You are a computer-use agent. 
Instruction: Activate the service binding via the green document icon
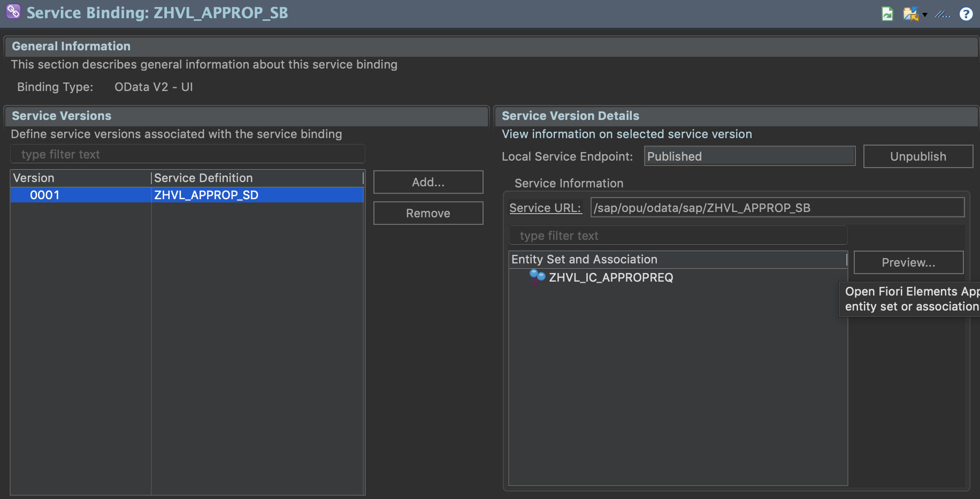pyautogui.click(x=887, y=14)
